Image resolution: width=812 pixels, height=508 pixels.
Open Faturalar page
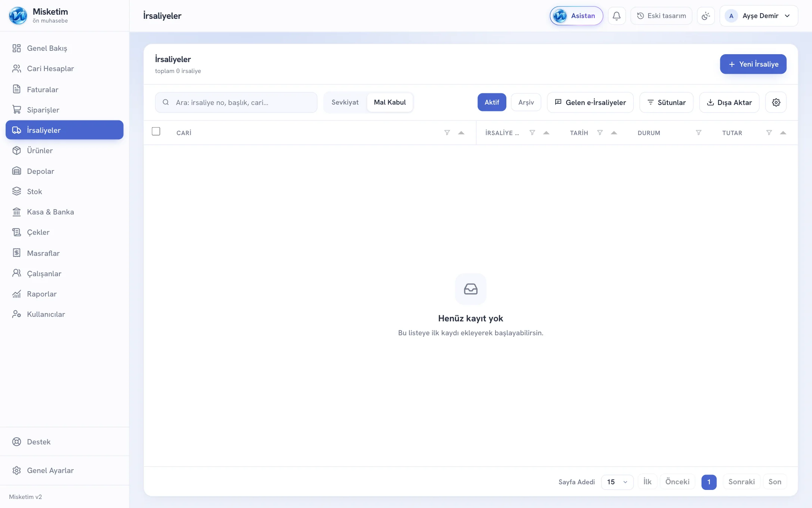(x=65, y=89)
